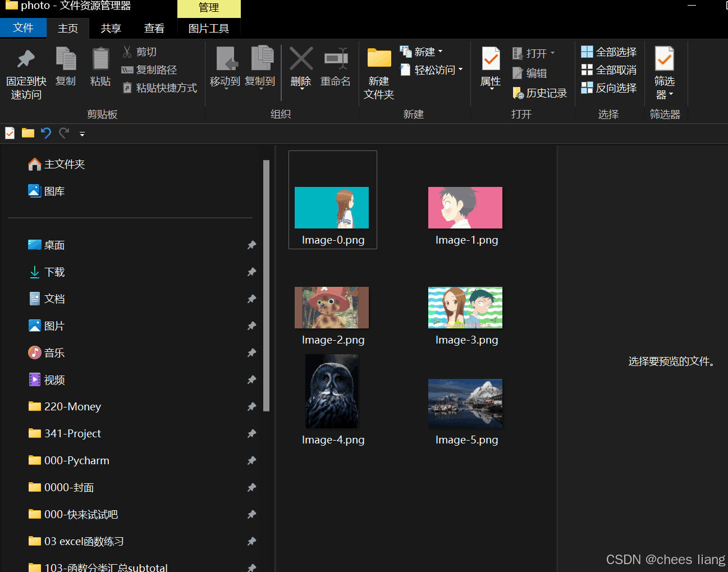
Task: Open the 下载 folder in the navigation pane
Action: click(x=47, y=272)
